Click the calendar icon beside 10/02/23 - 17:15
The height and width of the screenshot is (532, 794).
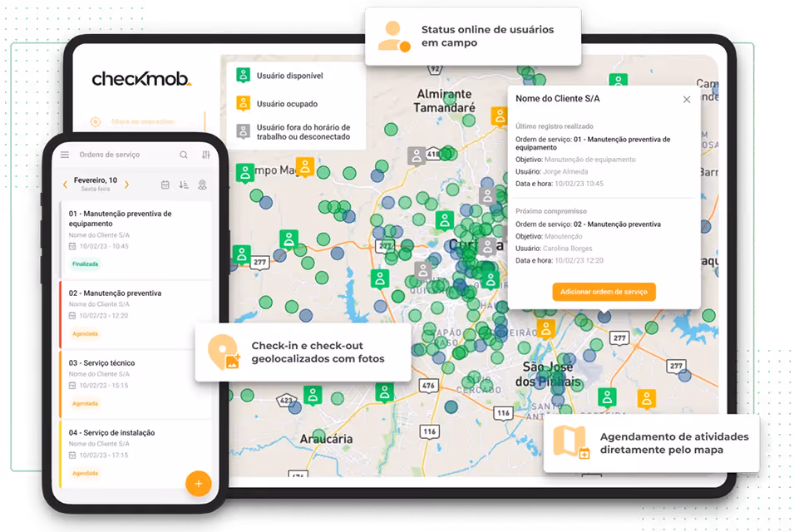click(72, 455)
